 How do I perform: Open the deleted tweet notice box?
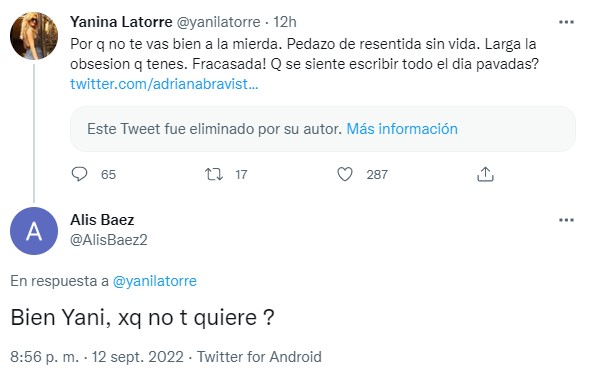[x=323, y=129]
